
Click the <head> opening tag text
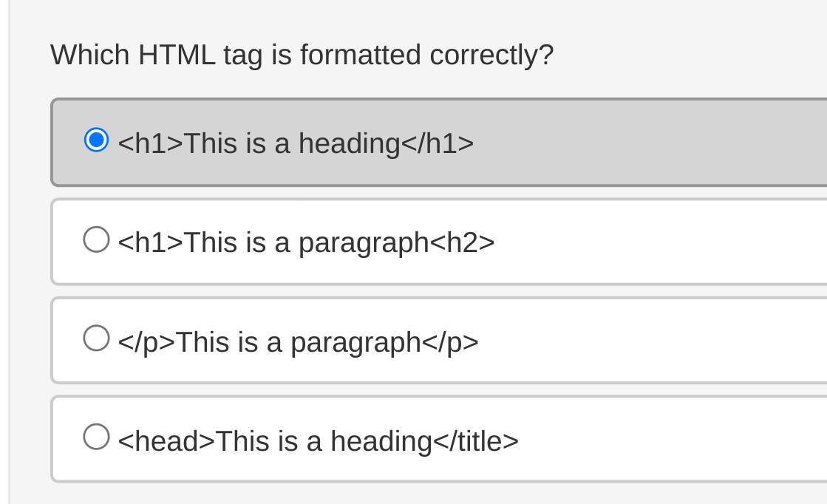167,440
